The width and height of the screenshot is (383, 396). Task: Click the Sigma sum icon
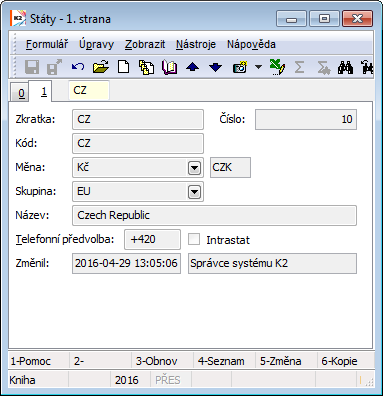(x=299, y=67)
